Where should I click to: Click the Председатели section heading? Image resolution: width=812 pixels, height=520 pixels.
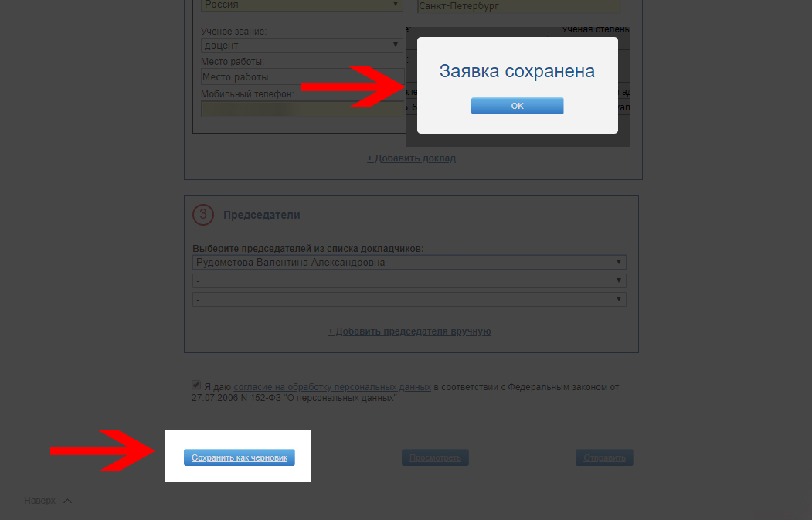(x=261, y=215)
